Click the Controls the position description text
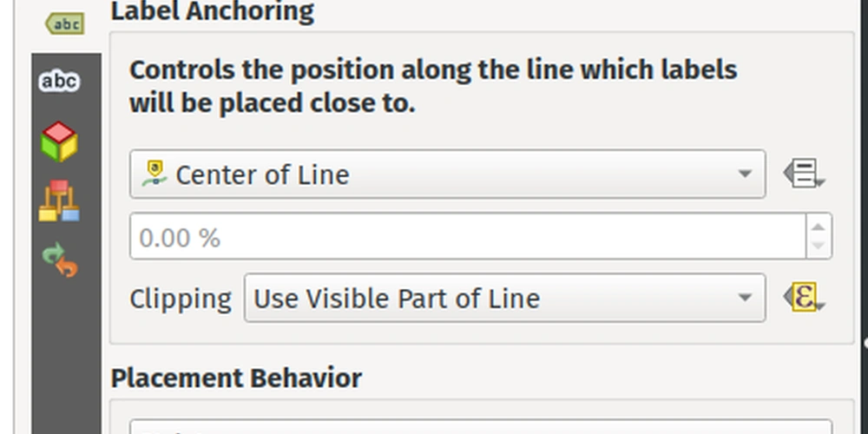Screen dimensions: 868x434 [433, 86]
